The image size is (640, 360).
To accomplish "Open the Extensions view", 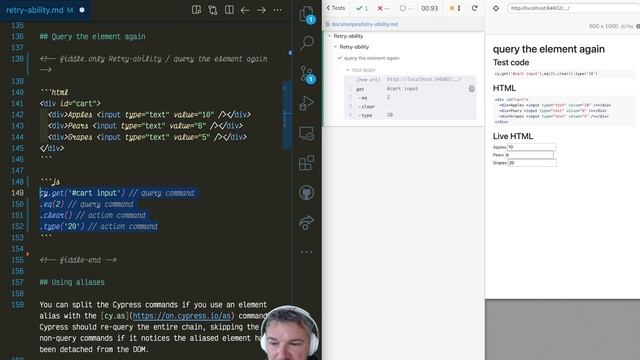I will tap(306, 163).
